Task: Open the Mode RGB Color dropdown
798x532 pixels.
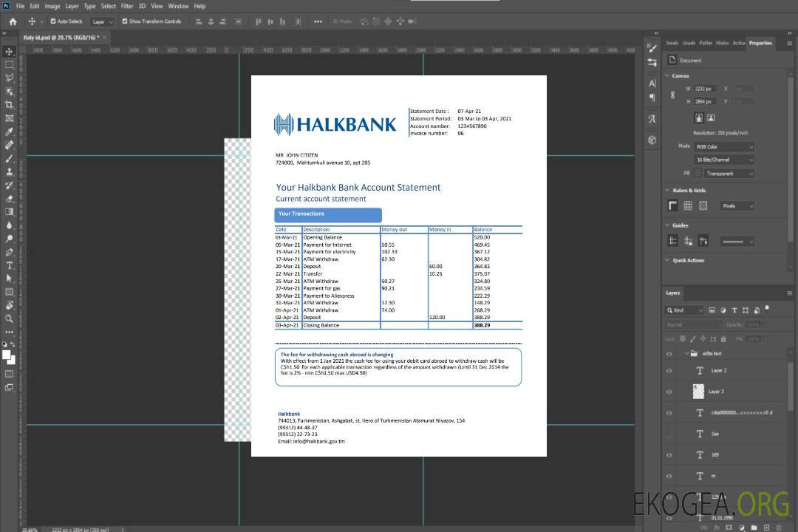Action: pyautogui.click(x=724, y=146)
